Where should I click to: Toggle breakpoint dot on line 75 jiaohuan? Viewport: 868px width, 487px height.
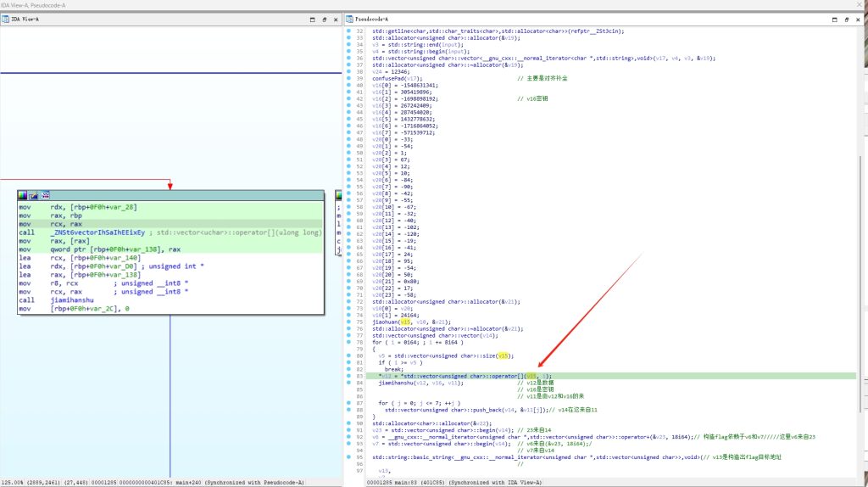click(348, 322)
